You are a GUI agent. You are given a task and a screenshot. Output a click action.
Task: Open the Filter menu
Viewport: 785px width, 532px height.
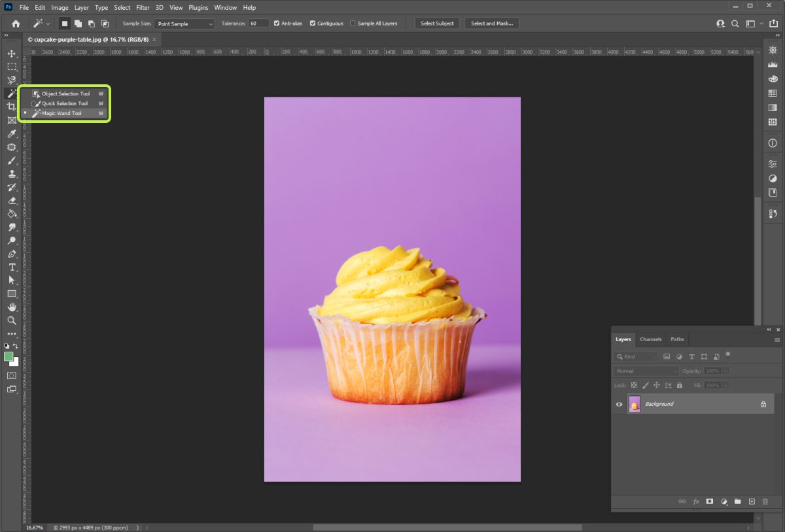point(143,8)
